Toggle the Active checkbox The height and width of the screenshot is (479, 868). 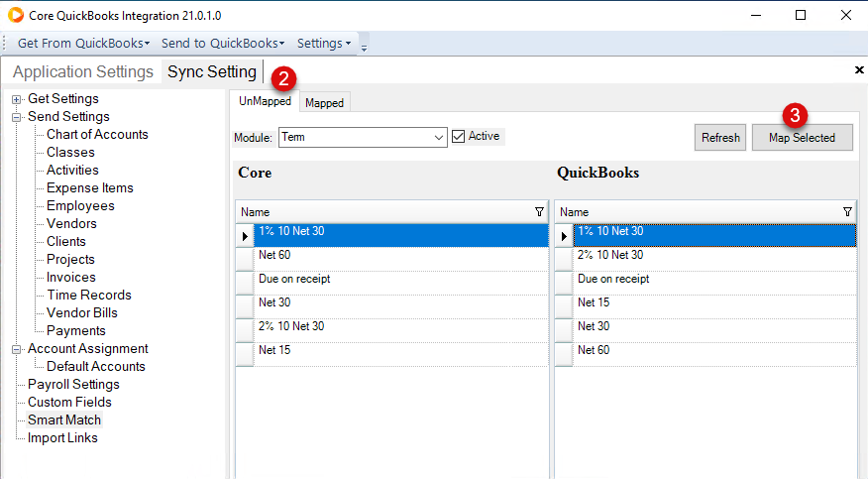(x=459, y=136)
